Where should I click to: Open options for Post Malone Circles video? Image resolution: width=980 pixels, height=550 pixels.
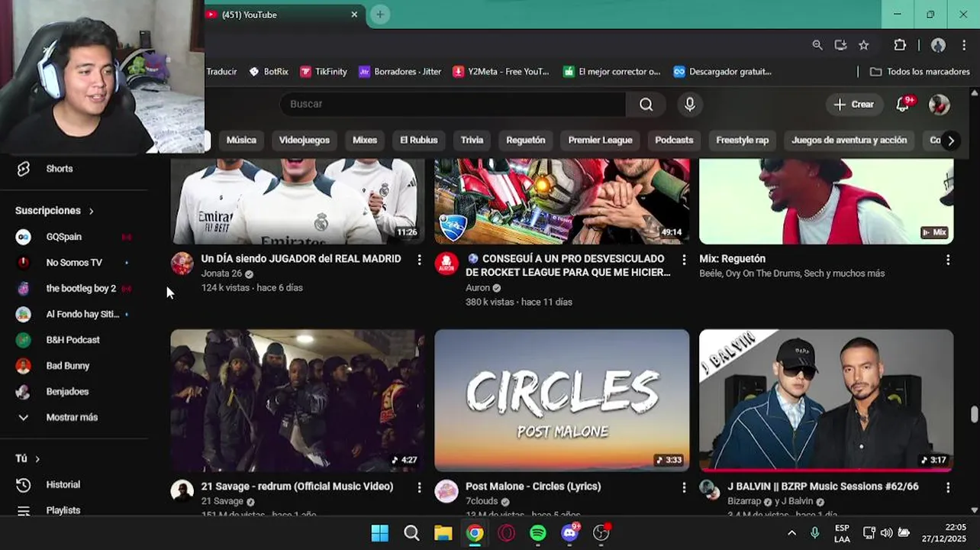point(684,487)
